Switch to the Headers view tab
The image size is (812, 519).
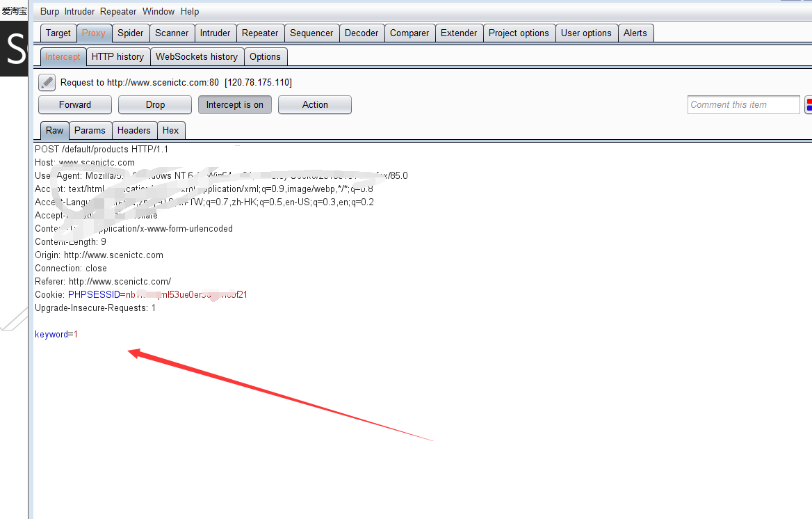click(x=133, y=131)
